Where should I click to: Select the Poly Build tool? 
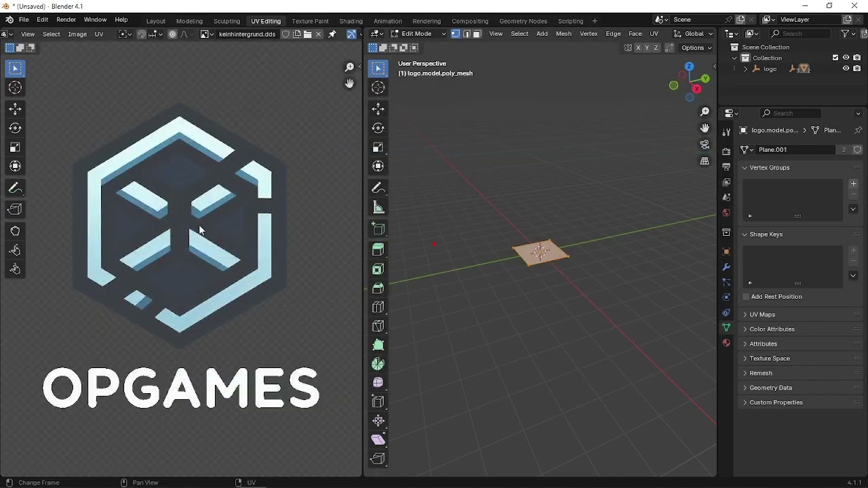378,345
